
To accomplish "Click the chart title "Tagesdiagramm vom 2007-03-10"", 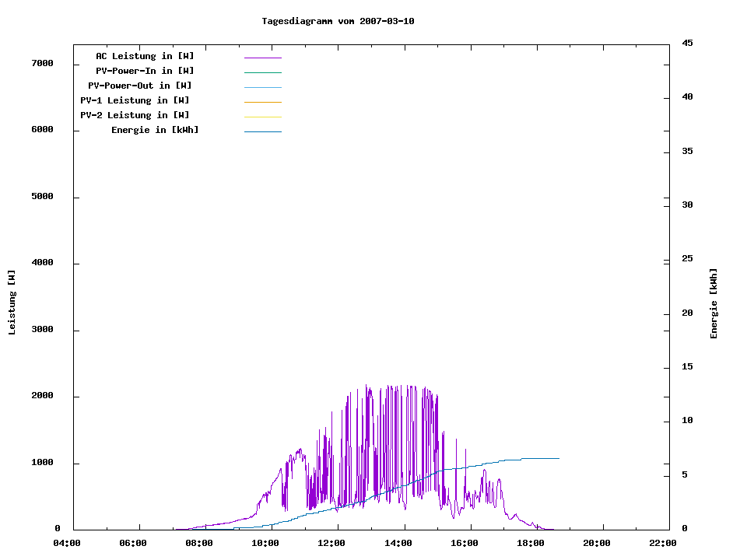I will (338, 21).
